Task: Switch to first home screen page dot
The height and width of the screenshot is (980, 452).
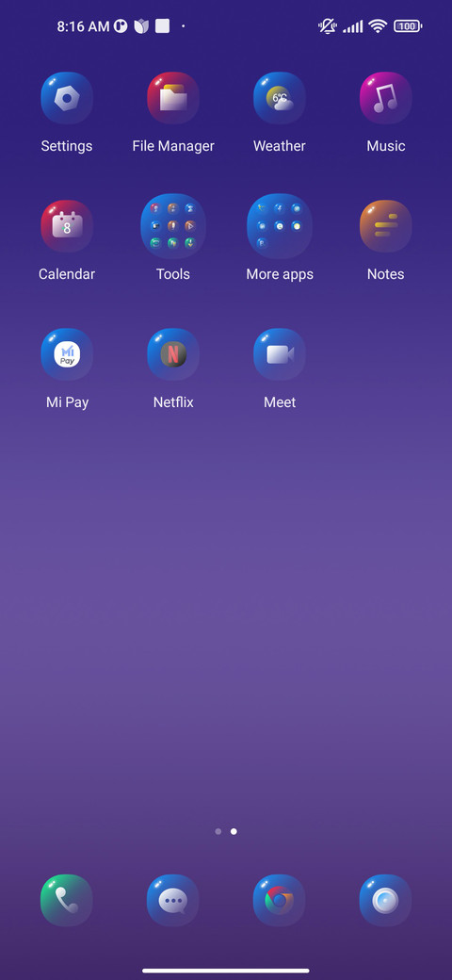Action: [218, 831]
